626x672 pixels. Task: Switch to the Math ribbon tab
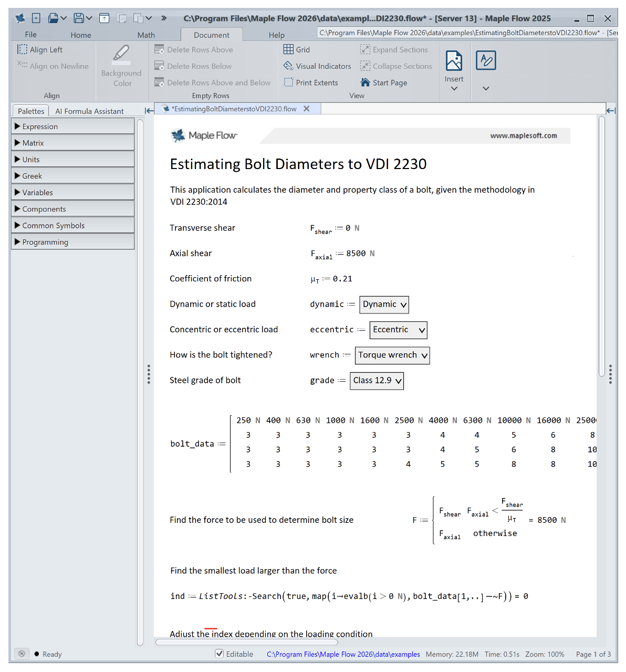tap(146, 35)
